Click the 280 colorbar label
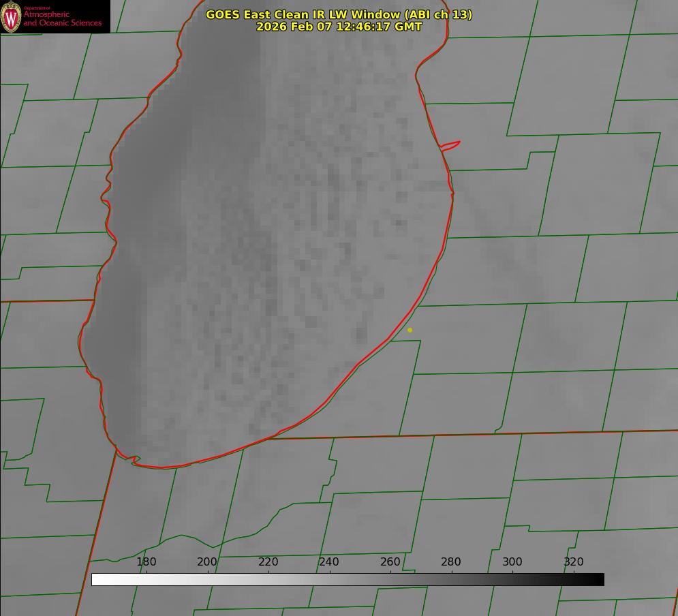 tap(451, 561)
